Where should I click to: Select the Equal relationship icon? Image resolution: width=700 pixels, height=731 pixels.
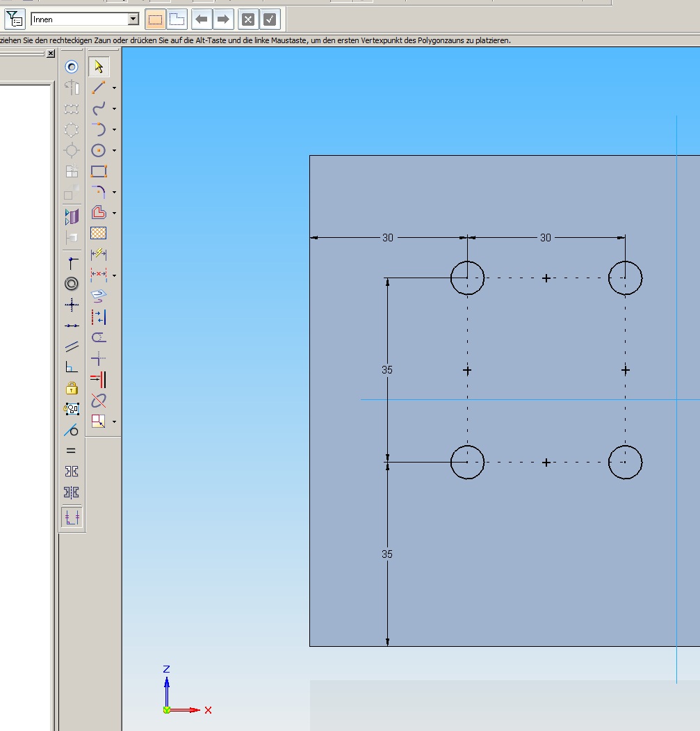pos(71,451)
